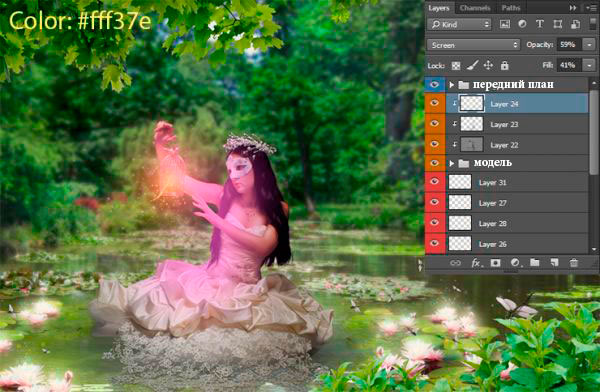
Task: Hide Layer 26 with its eye icon
Action: (435, 243)
